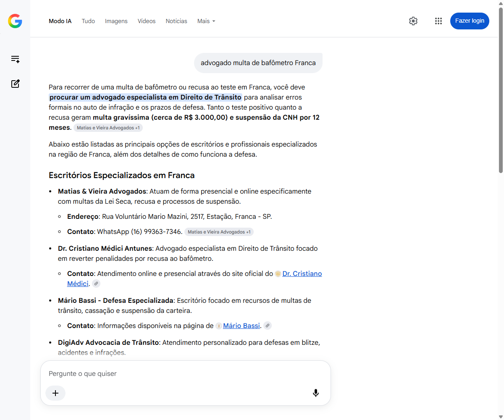Start a new search with pencil icon

15,84
